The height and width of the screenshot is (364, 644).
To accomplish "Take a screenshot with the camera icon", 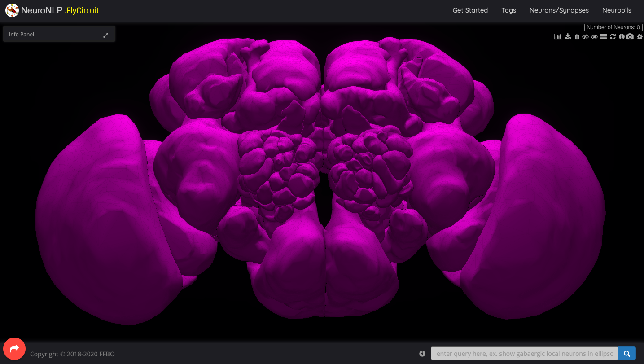I will [630, 36].
